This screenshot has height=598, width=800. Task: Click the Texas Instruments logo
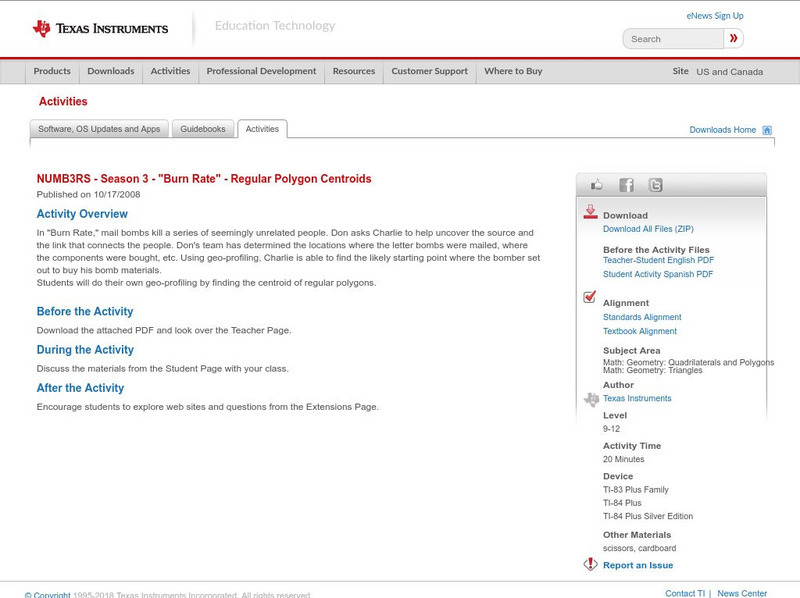[100, 29]
